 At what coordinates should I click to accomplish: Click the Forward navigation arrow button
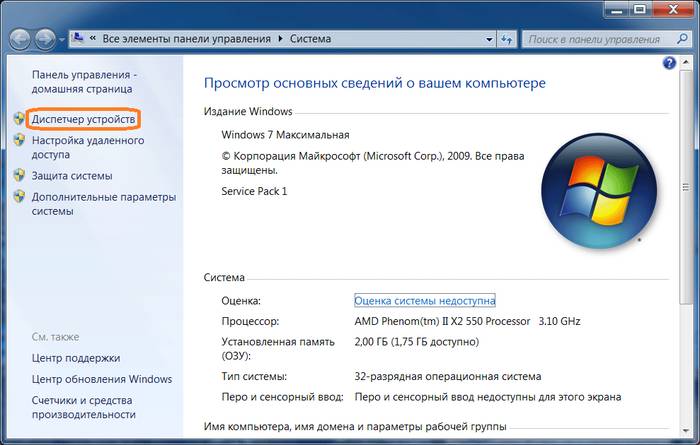46,40
